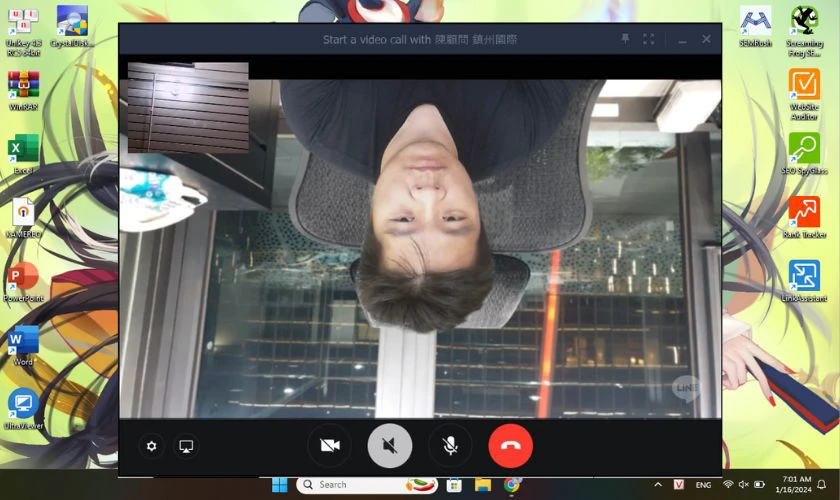Open Excel desktop icon
Image resolution: width=840 pixels, height=500 pixels.
tap(23, 154)
